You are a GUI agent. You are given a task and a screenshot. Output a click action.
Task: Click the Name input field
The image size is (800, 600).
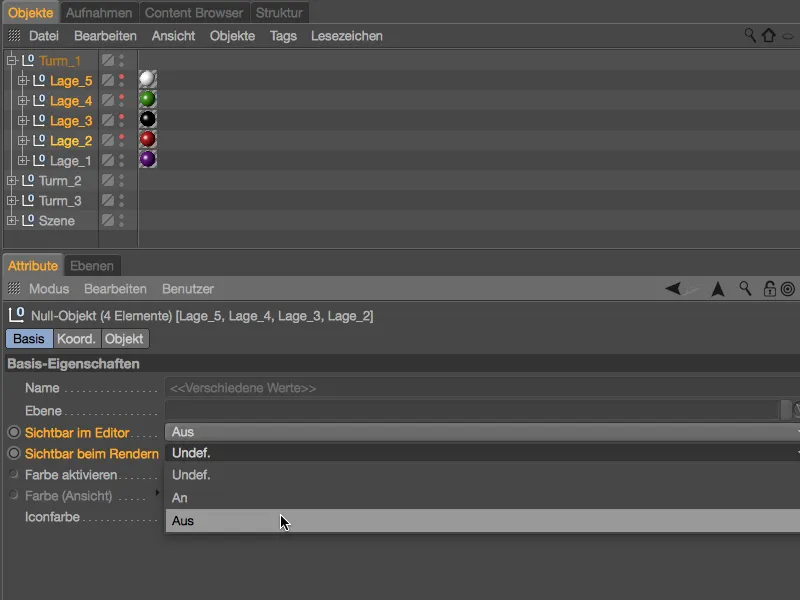[482, 388]
